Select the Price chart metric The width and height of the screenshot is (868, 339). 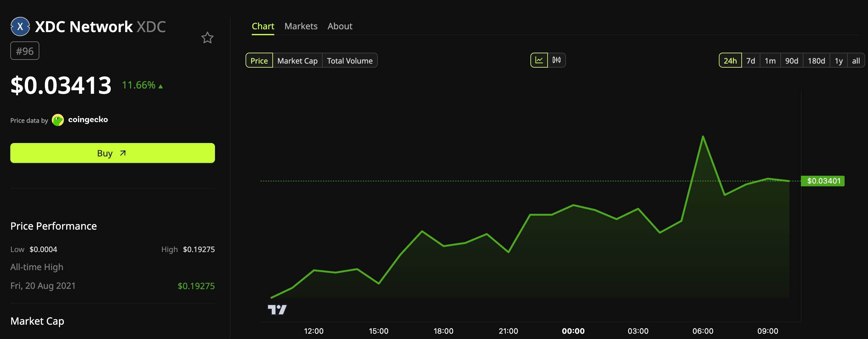pos(259,60)
